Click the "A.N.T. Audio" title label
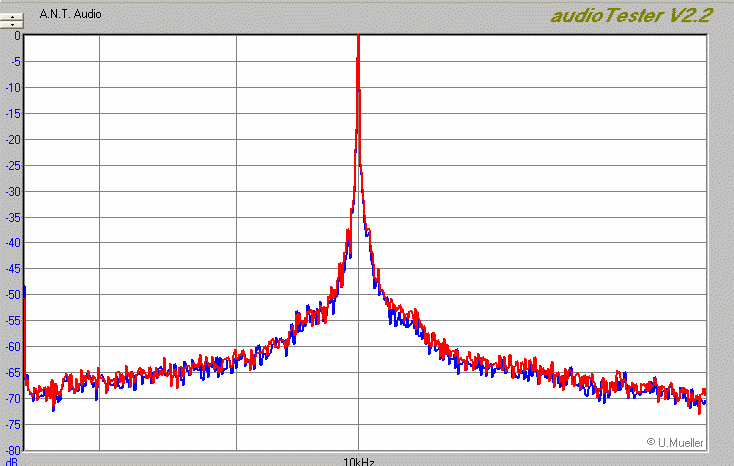The width and height of the screenshot is (734, 466). [70, 14]
